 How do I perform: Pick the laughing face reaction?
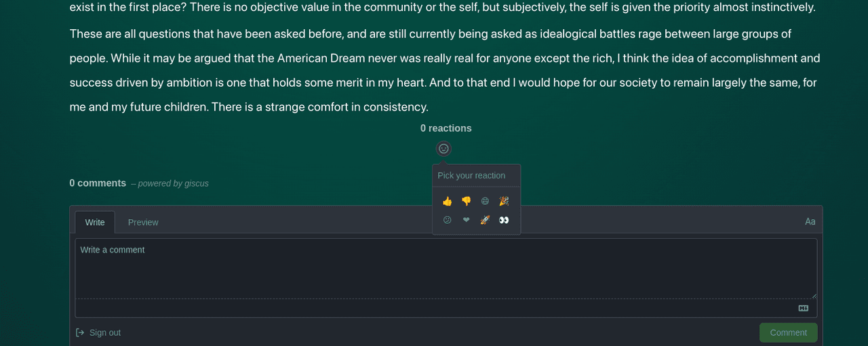[485, 201]
